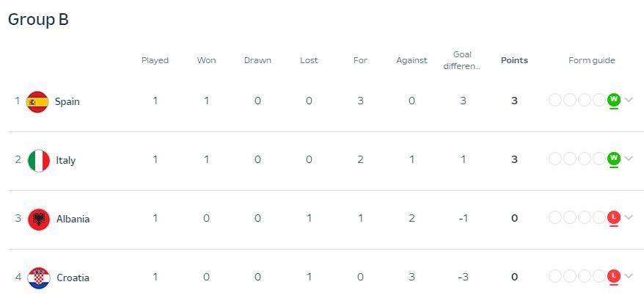
Task: Expand Spain's row details chevron
Action: (629, 100)
